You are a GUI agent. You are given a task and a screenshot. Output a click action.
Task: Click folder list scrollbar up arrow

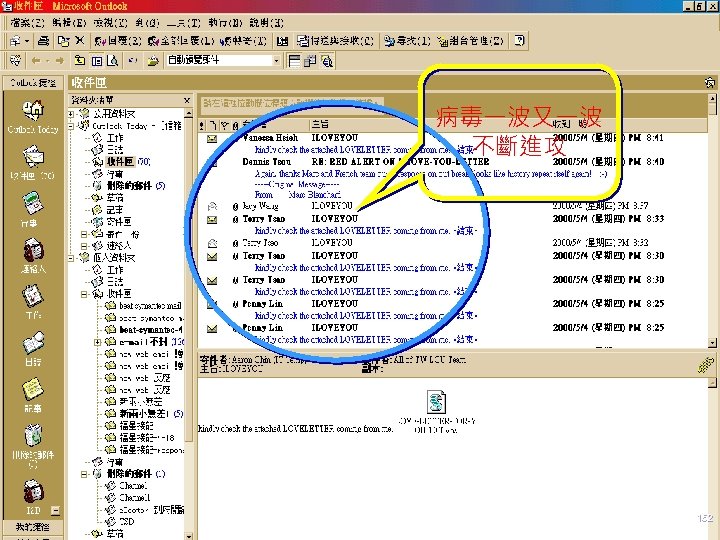pyautogui.click(x=189, y=113)
